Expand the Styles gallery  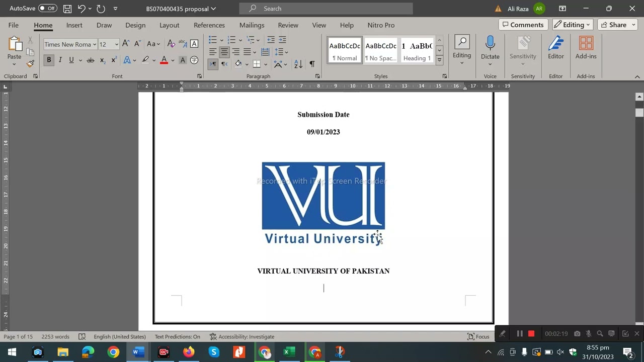click(439, 60)
